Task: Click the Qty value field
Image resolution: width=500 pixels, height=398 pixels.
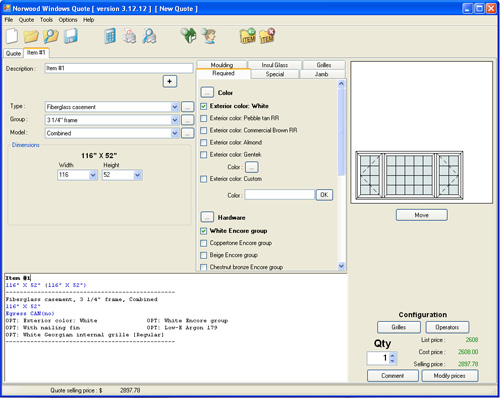Action: click(378, 358)
